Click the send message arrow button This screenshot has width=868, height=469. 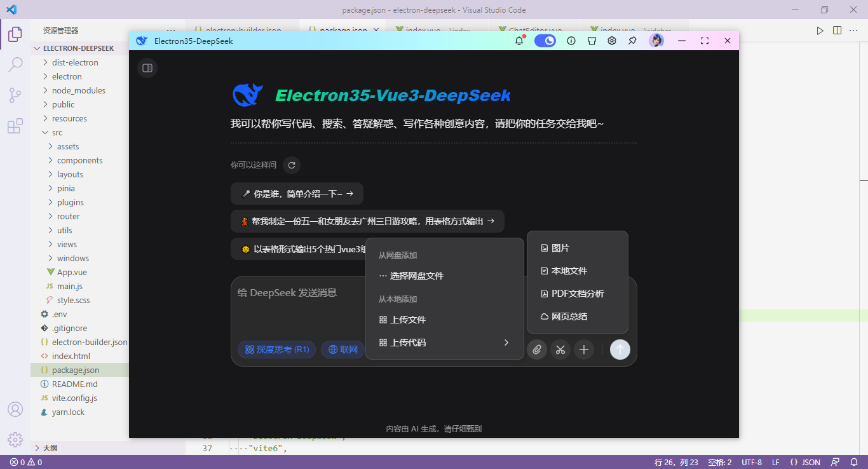620,350
